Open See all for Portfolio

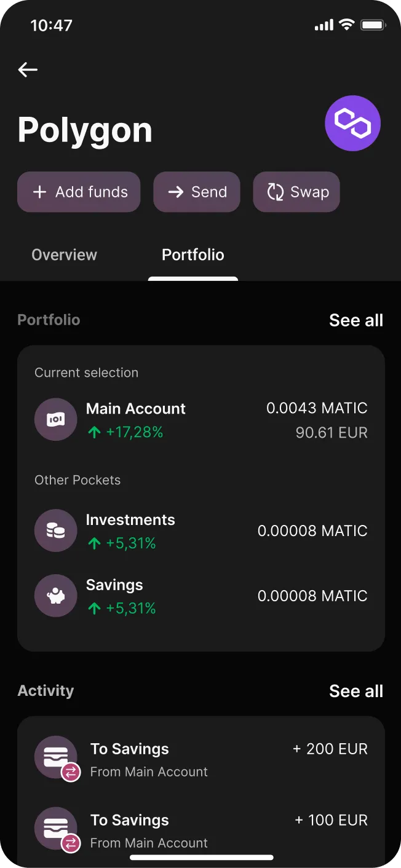[x=356, y=320]
